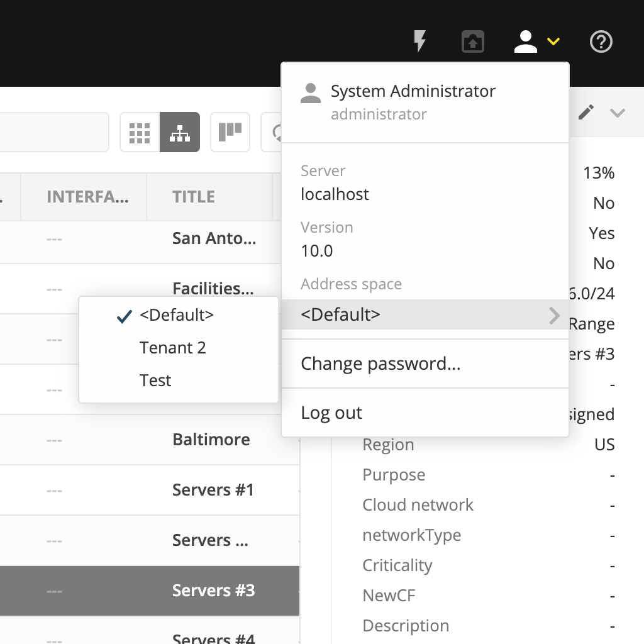Expand the yellow chevron beside user icon
This screenshot has width=644, height=644.
coord(553,42)
